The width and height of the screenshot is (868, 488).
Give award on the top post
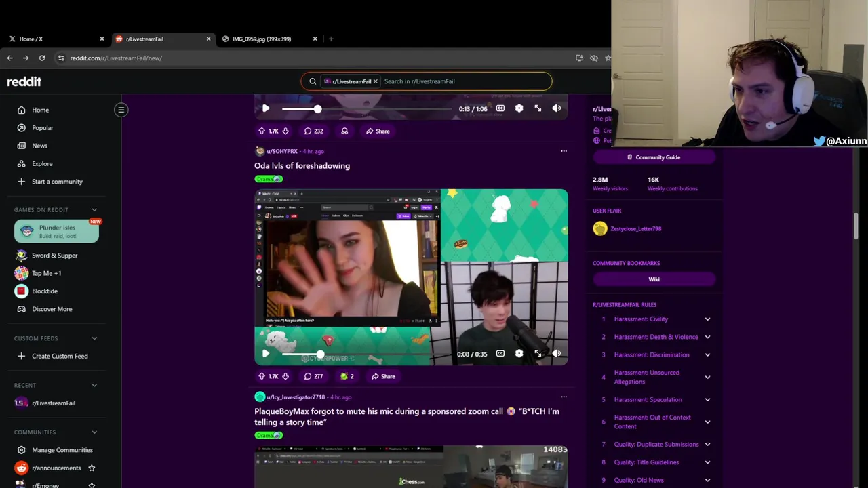coord(344,131)
